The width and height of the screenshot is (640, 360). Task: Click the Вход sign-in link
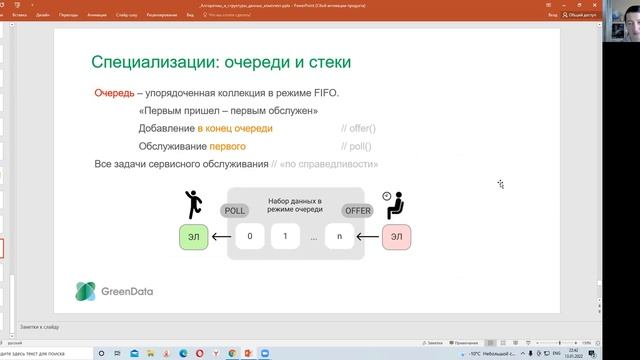tap(553, 15)
